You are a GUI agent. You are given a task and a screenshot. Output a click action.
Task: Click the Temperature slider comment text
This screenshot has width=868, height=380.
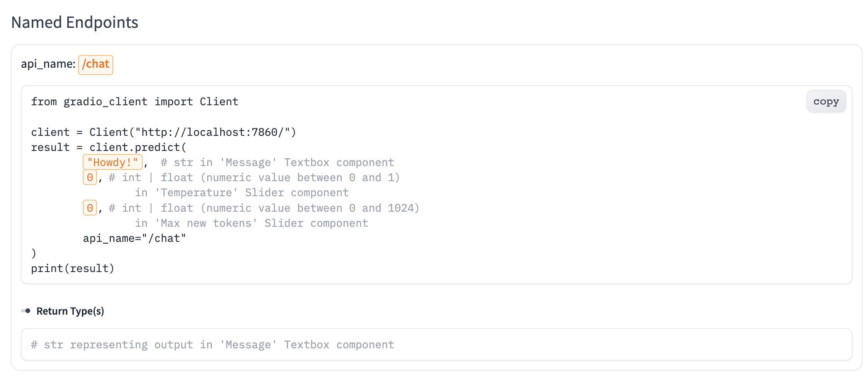[242, 192]
